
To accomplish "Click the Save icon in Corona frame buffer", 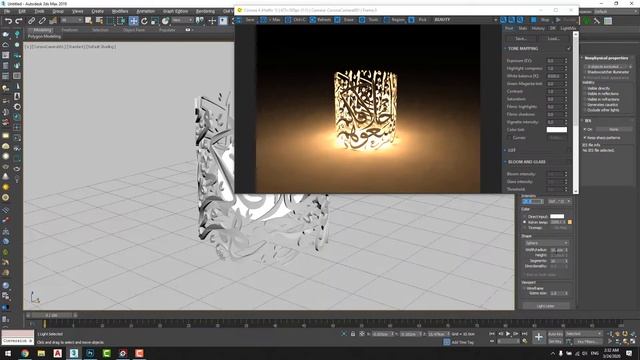I will [239, 20].
